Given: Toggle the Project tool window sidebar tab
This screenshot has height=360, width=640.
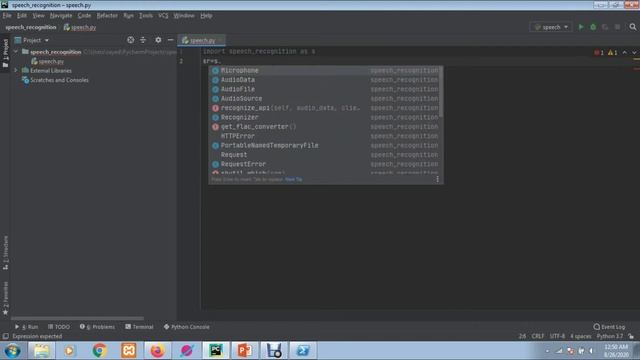Looking at the screenshot, I should tap(5, 53).
